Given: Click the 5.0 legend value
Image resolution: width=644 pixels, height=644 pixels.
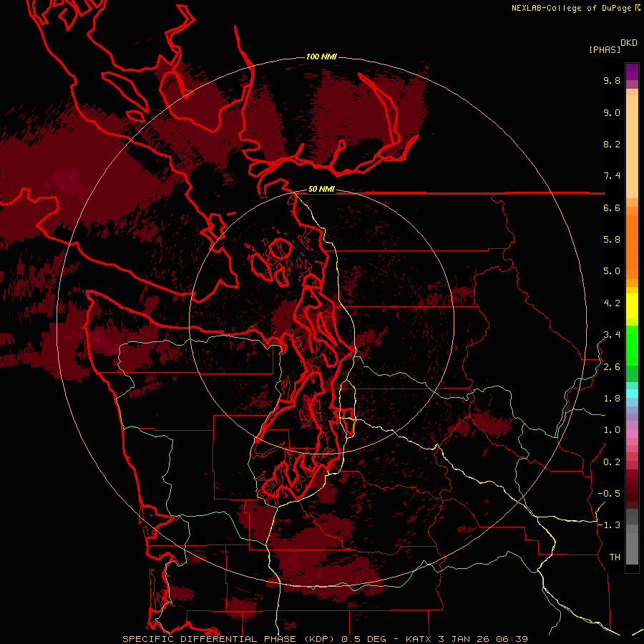Looking at the screenshot, I should coord(612,271).
